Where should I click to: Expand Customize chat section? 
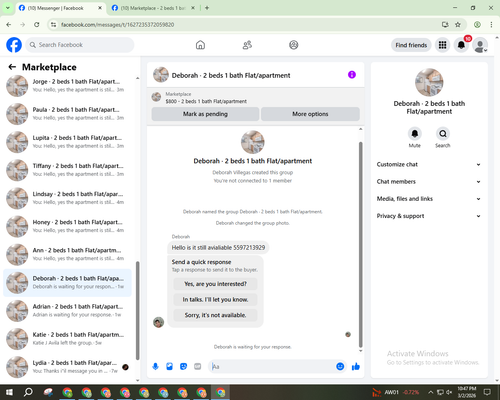tap(429, 164)
